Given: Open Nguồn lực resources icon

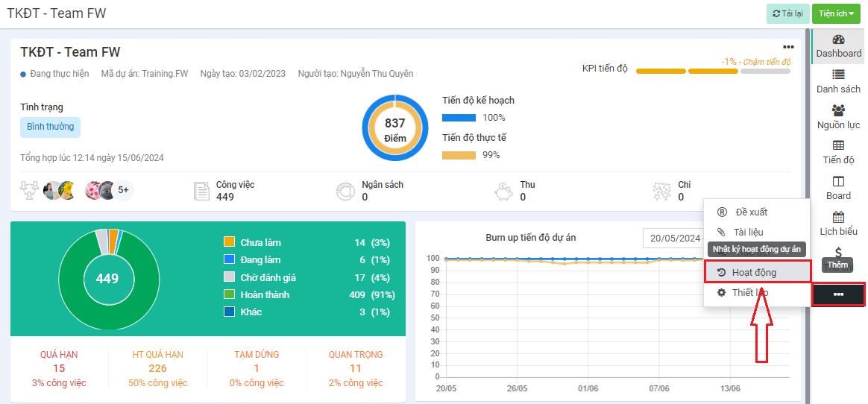Looking at the screenshot, I should (x=838, y=117).
